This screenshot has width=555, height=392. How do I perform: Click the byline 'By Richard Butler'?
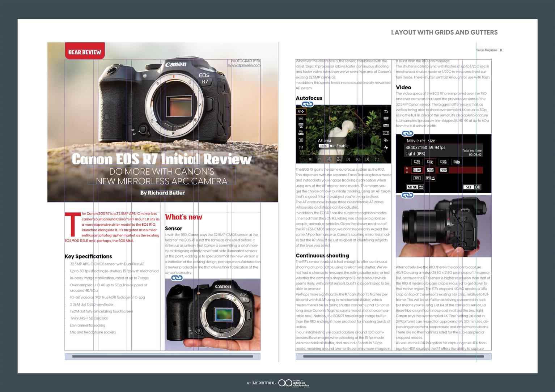(162, 193)
